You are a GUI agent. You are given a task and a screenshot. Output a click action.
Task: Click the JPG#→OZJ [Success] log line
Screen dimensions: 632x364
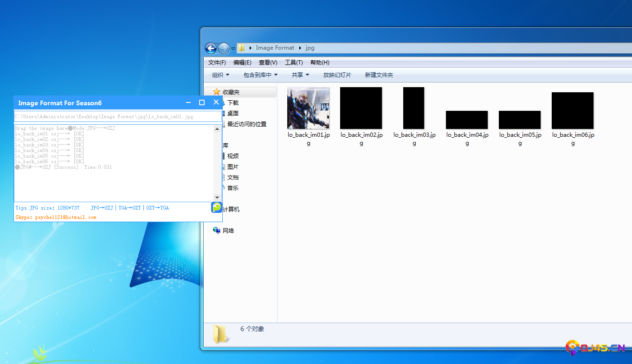64,167
